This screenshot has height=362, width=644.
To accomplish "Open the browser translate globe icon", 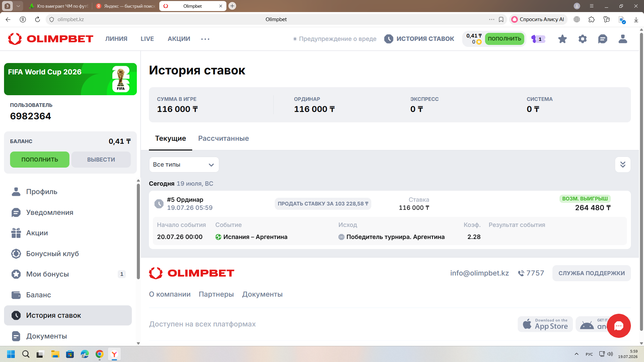I will [577, 19].
